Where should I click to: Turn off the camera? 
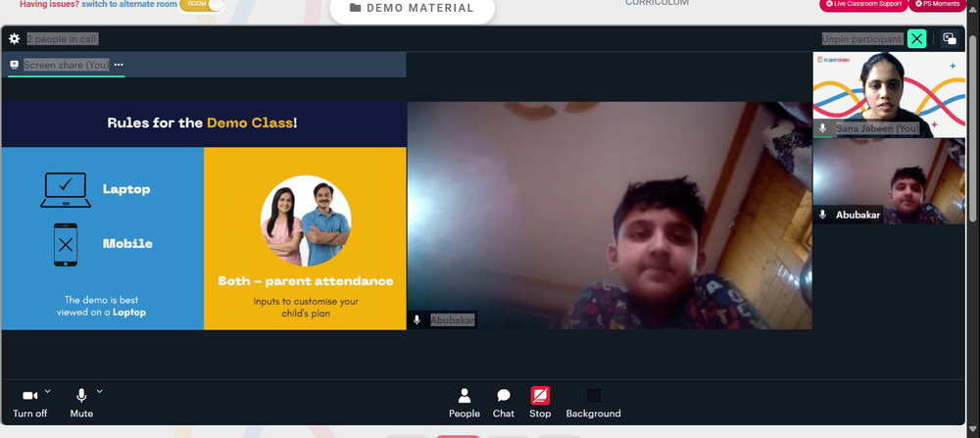30,403
